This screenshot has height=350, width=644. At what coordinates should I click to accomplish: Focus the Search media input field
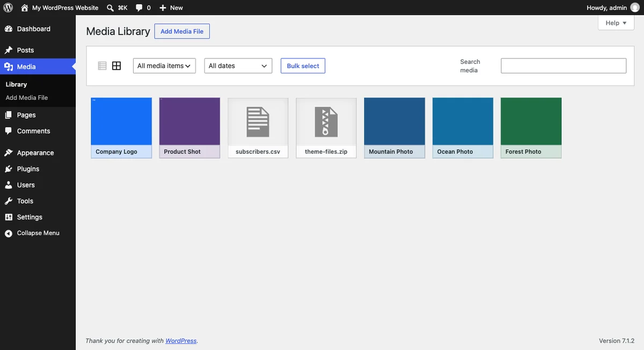tap(563, 66)
